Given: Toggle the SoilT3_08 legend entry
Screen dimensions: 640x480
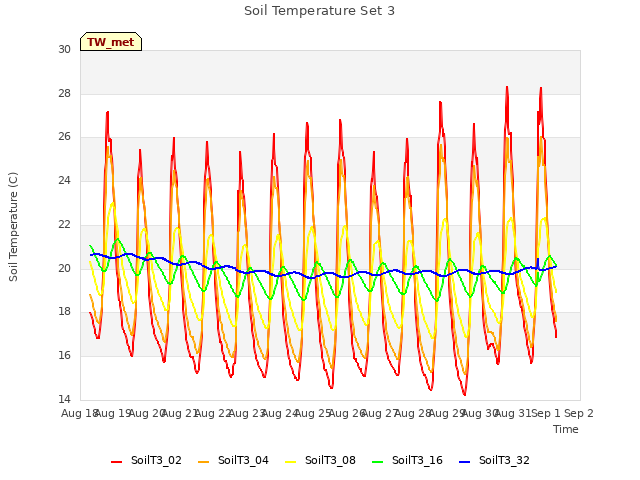Looking at the screenshot, I should [x=320, y=460].
